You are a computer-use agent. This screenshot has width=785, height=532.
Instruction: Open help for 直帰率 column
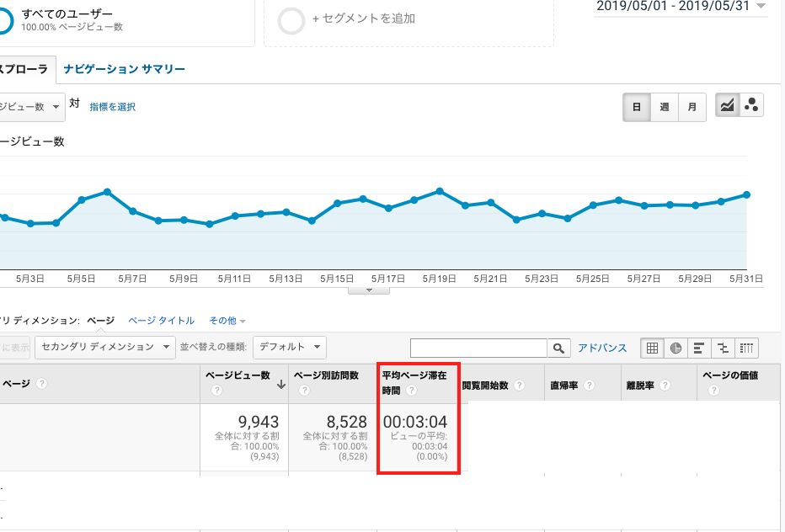pyautogui.click(x=590, y=385)
